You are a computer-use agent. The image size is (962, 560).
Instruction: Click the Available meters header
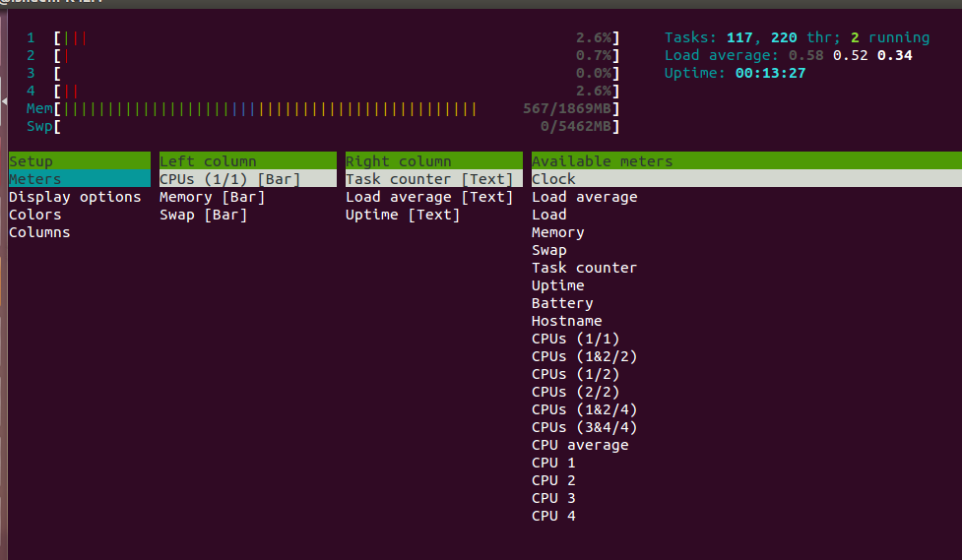point(746,160)
